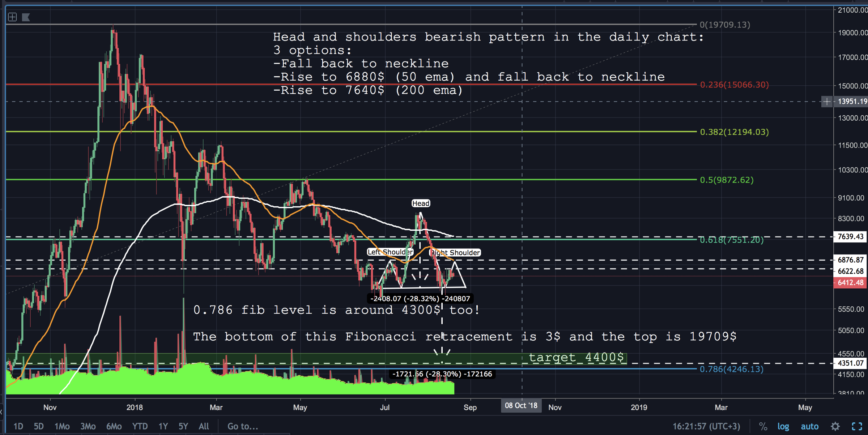Image resolution: width=868 pixels, height=435 pixels.
Task: Select the green target 4400$ zone
Action: click(x=576, y=358)
